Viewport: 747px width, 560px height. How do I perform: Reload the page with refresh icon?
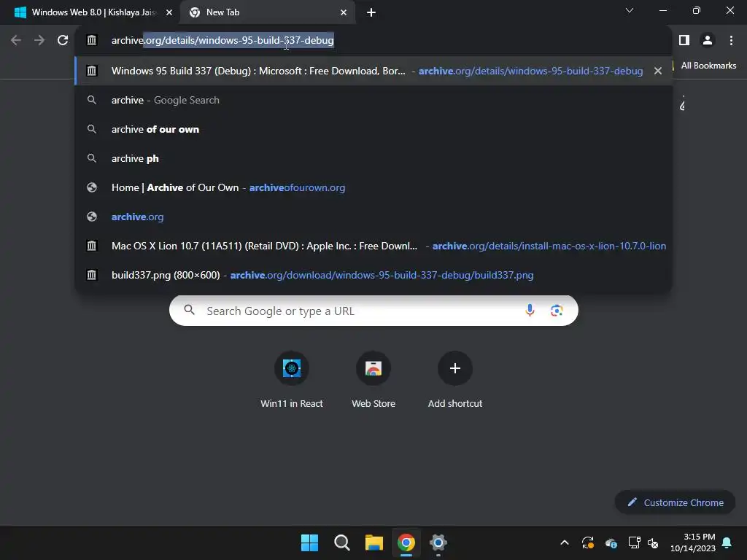pos(63,41)
